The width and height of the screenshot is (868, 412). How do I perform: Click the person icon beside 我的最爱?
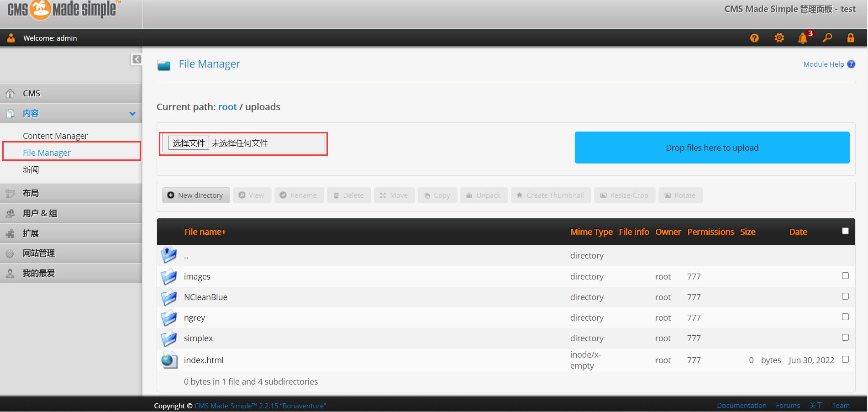(x=10, y=273)
